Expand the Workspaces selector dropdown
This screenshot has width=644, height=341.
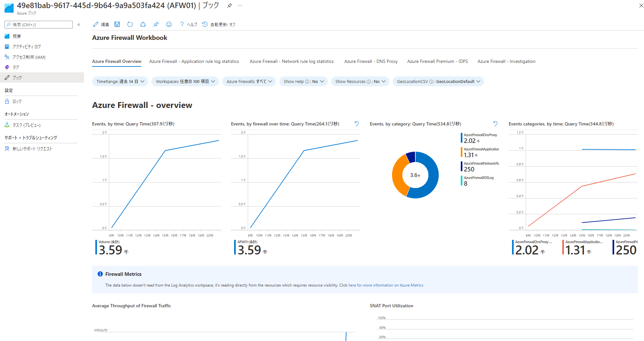(x=185, y=81)
